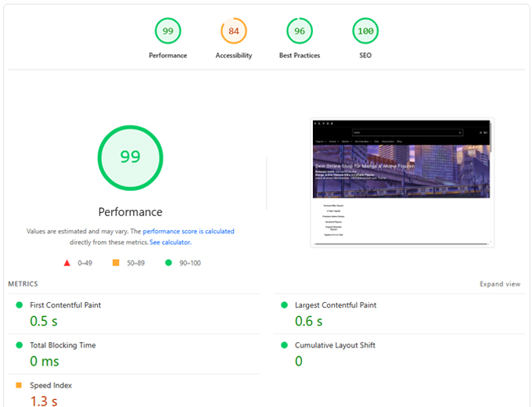Open the 'performance score is calculated' link
Image resolution: width=532 pixels, height=407 pixels.
(188, 232)
